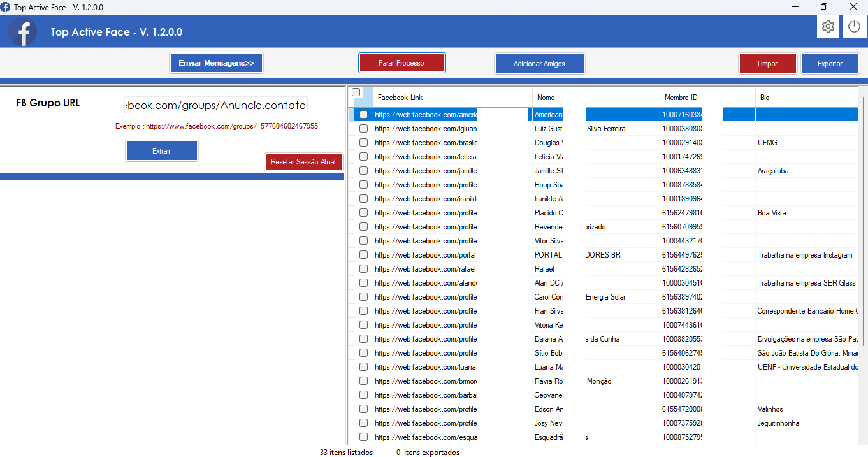Click the Exemplo URL hint text
This screenshot has width=868, height=457.
(x=217, y=126)
